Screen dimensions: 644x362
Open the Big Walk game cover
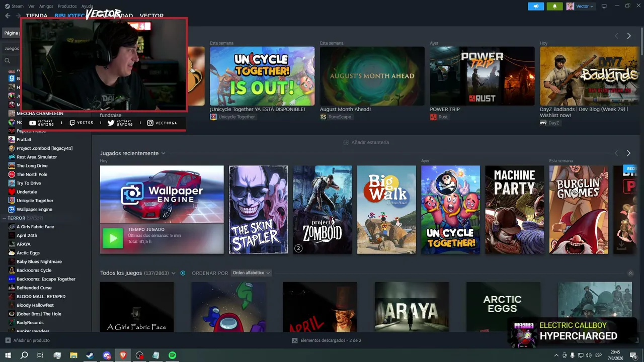386,210
